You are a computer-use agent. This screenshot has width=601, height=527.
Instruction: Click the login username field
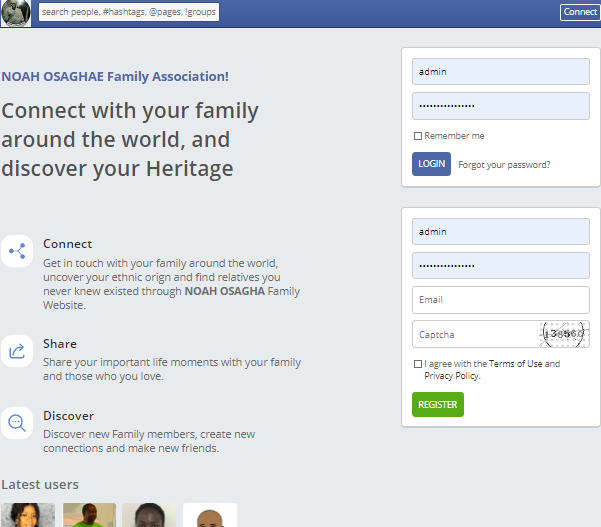500,72
